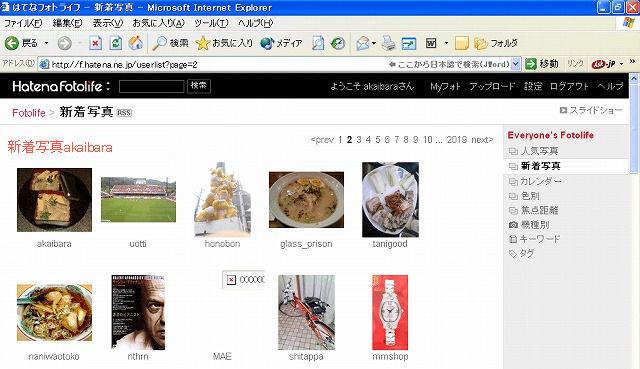This screenshot has width=640, height=369.
Task: Open the Mail button dropdown arrow
Action: tap(374, 43)
